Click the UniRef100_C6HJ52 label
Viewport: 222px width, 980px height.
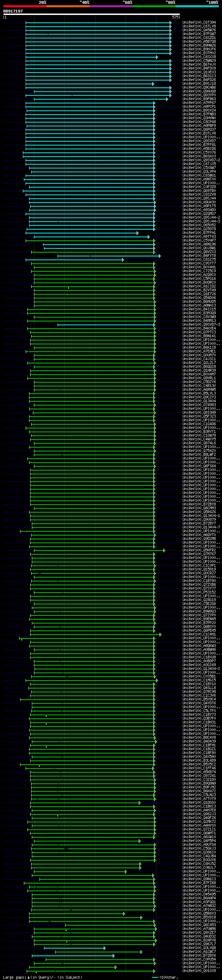click(199, 863)
